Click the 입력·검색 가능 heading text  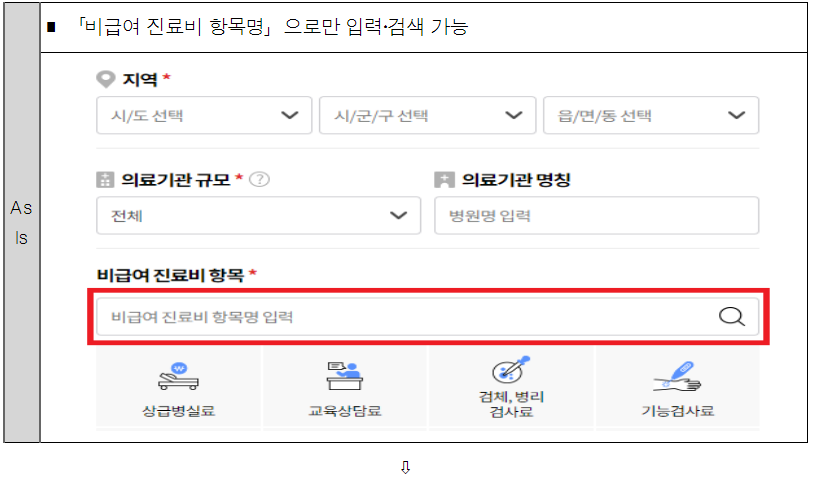pyautogui.click(x=407, y=26)
